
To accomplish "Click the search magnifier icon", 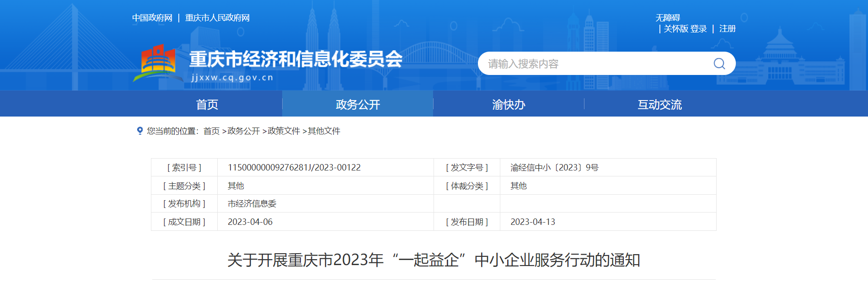I will pos(719,64).
